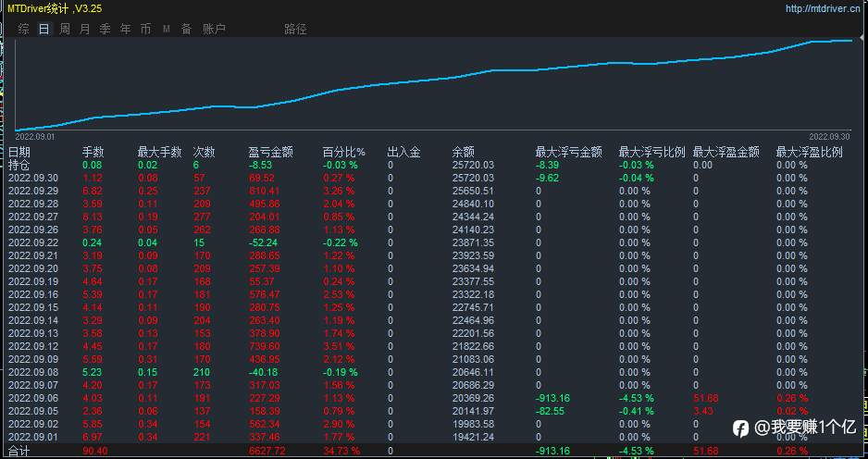Click the 出入金 column header

[x=404, y=152]
